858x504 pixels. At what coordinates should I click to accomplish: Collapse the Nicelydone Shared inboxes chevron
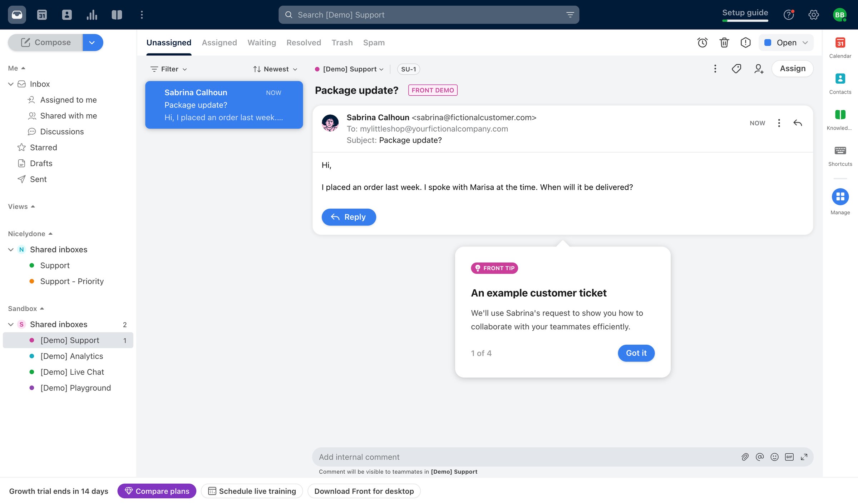tap(11, 249)
